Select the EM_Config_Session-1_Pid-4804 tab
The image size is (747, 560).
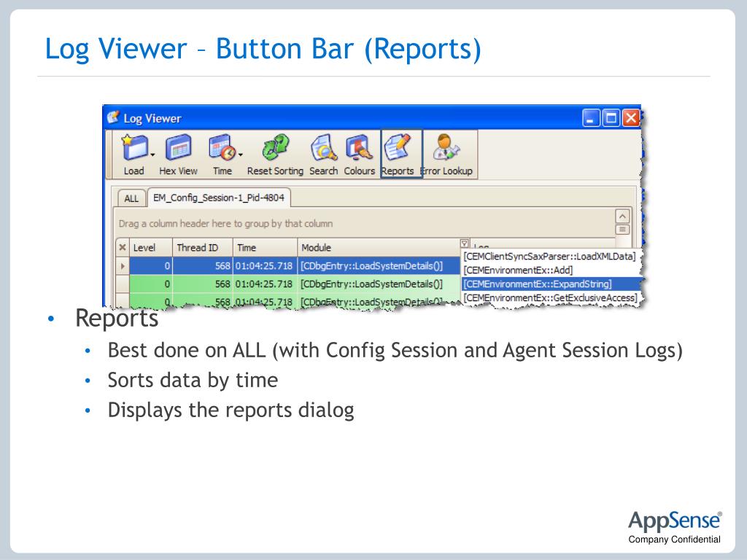click(x=219, y=198)
